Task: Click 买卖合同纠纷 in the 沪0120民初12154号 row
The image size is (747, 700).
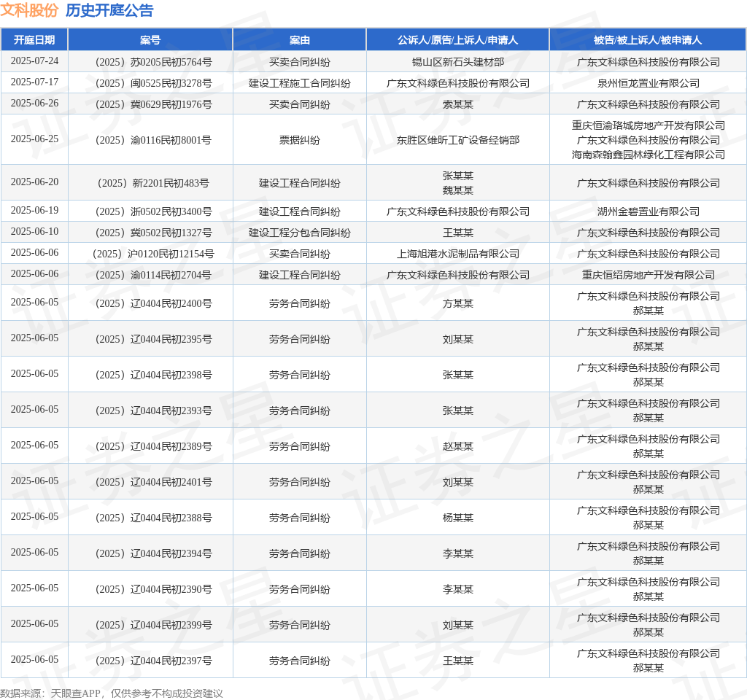Action: click(299, 254)
